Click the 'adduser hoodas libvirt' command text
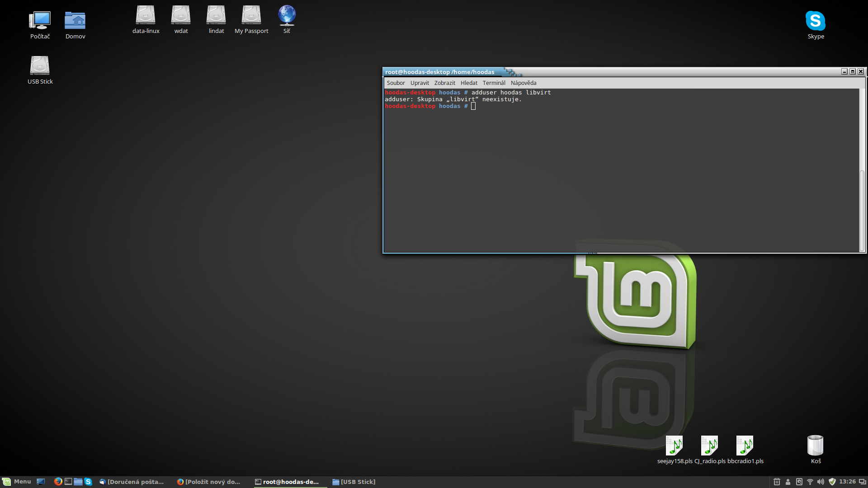868x488 pixels. 511,93
